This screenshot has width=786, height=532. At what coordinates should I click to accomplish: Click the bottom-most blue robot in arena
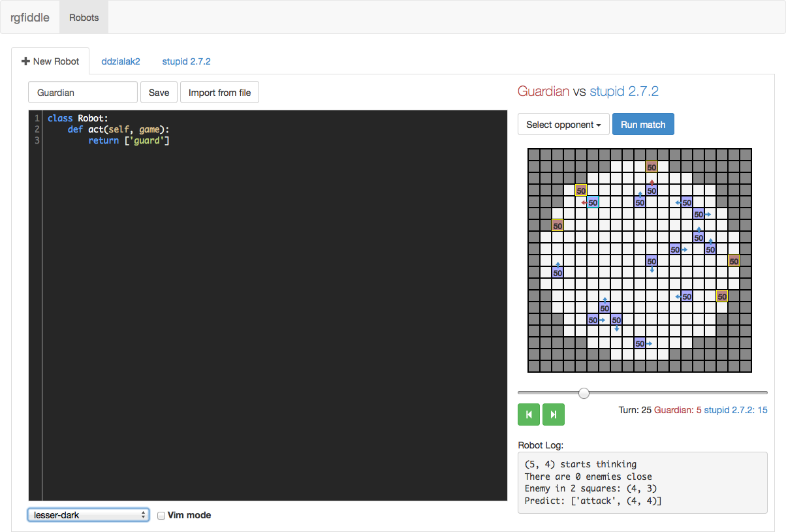tap(640, 343)
